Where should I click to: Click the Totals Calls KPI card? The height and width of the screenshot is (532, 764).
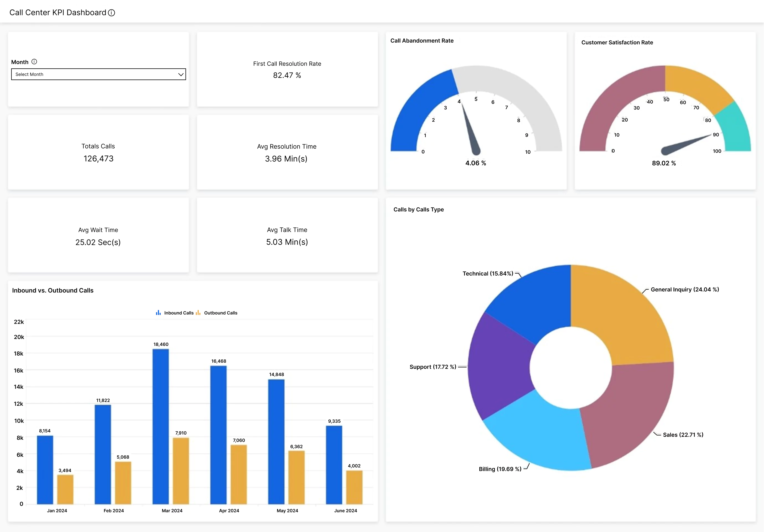(99, 152)
